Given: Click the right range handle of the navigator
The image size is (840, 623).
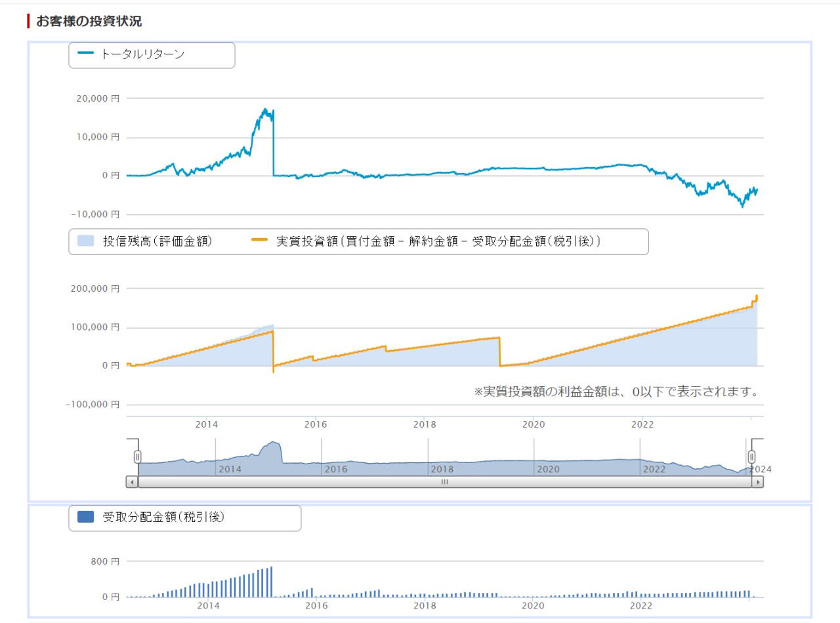Looking at the screenshot, I should pyautogui.click(x=752, y=456).
